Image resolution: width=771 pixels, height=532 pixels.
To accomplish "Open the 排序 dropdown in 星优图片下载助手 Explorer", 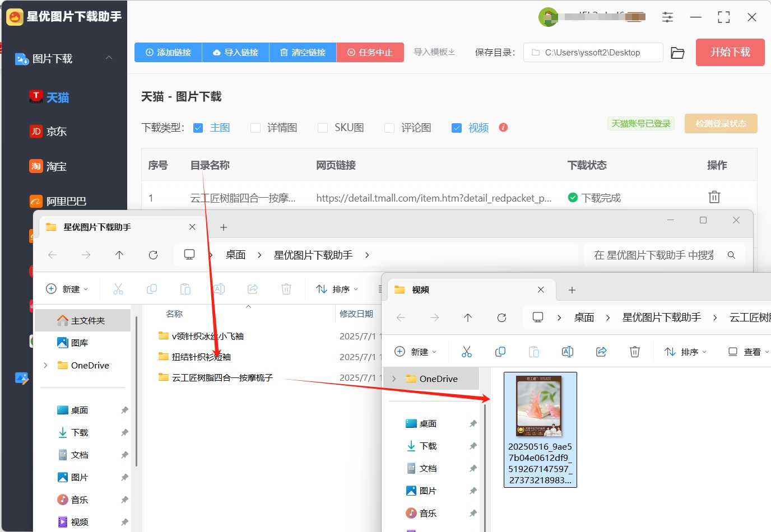I will pos(337,289).
